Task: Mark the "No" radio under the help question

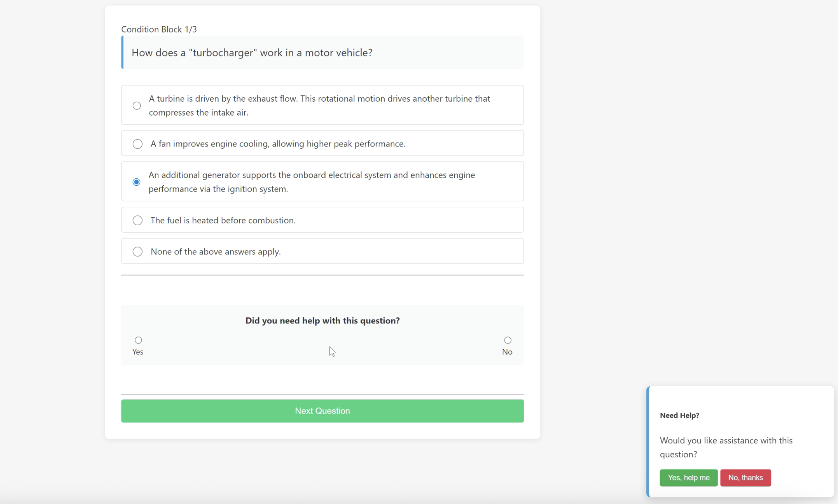Action: pos(508,340)
